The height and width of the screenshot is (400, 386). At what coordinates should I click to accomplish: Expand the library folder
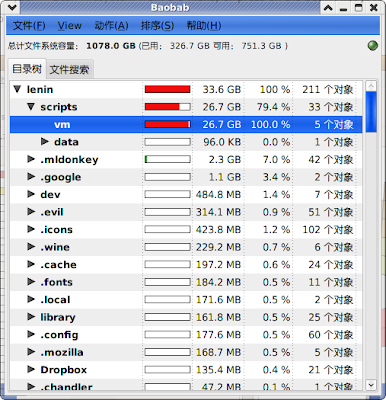[31, 317]
